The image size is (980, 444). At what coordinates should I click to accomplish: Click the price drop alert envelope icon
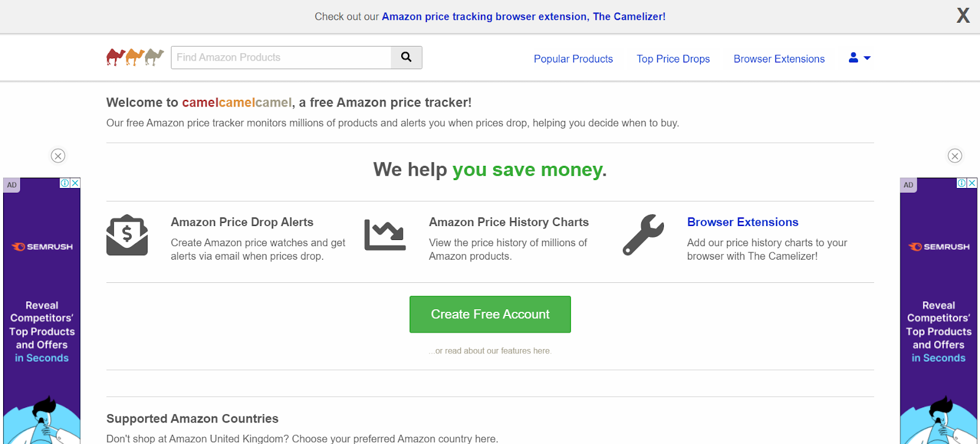(x=127, y=235)
